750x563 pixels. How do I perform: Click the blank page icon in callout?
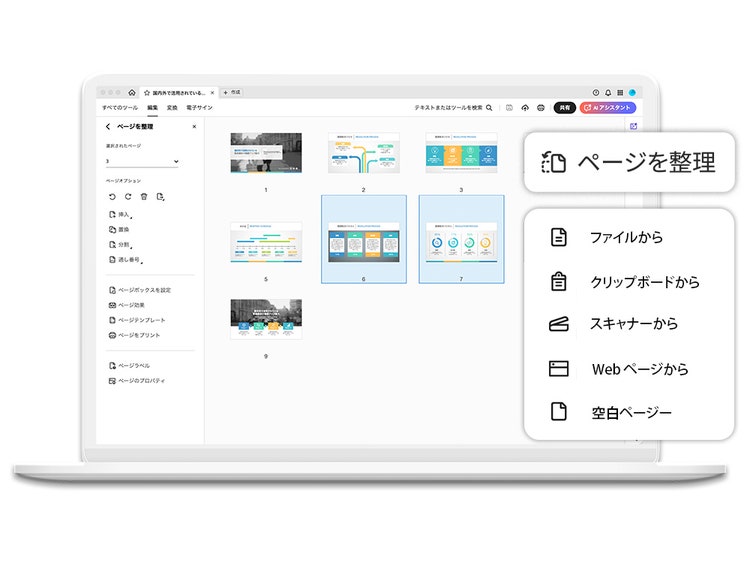(559, 411)
